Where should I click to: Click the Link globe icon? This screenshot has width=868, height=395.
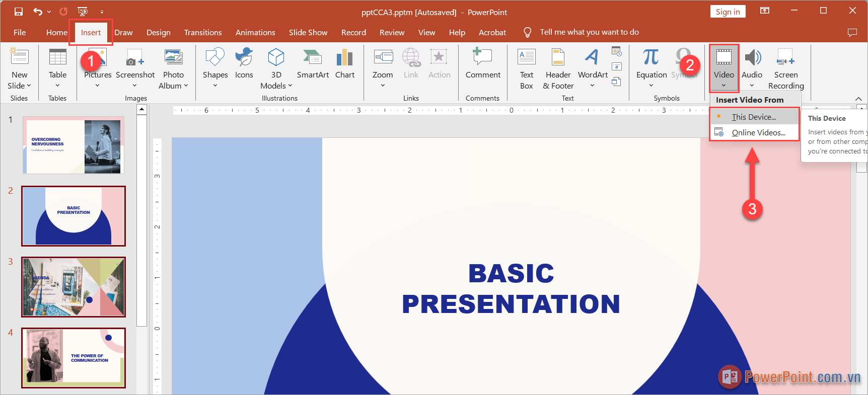point(411,57)
